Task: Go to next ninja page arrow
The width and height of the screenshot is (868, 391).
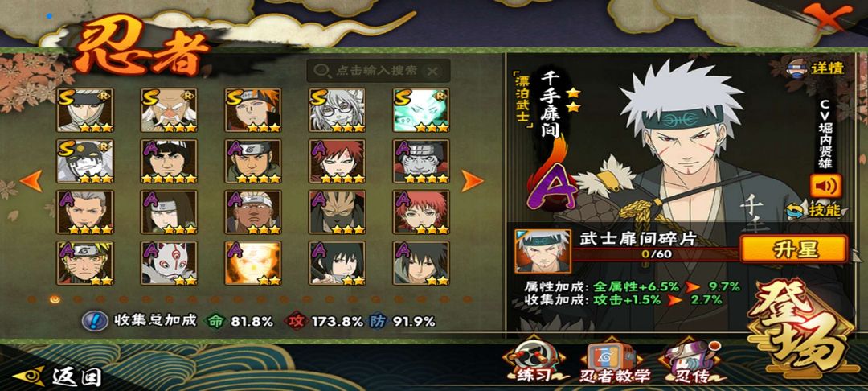Action: (472, 180)
